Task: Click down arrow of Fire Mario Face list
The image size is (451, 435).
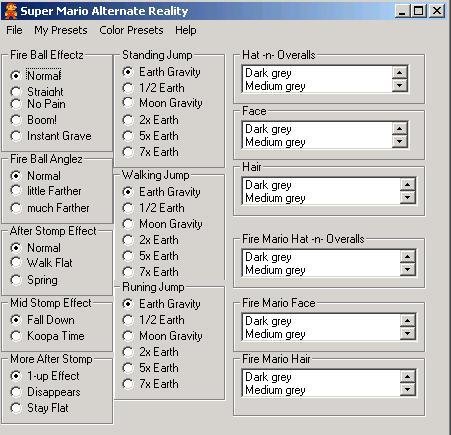Action: (x=407, y=333)
